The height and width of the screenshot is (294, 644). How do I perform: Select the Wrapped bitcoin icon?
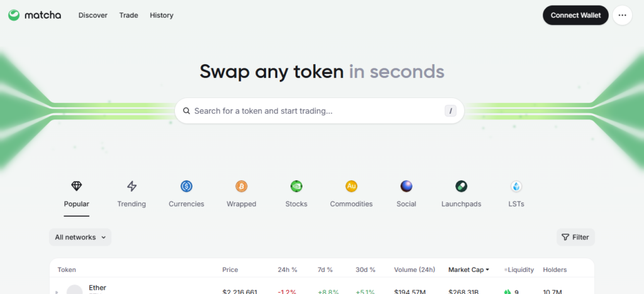tap(241, 186)
